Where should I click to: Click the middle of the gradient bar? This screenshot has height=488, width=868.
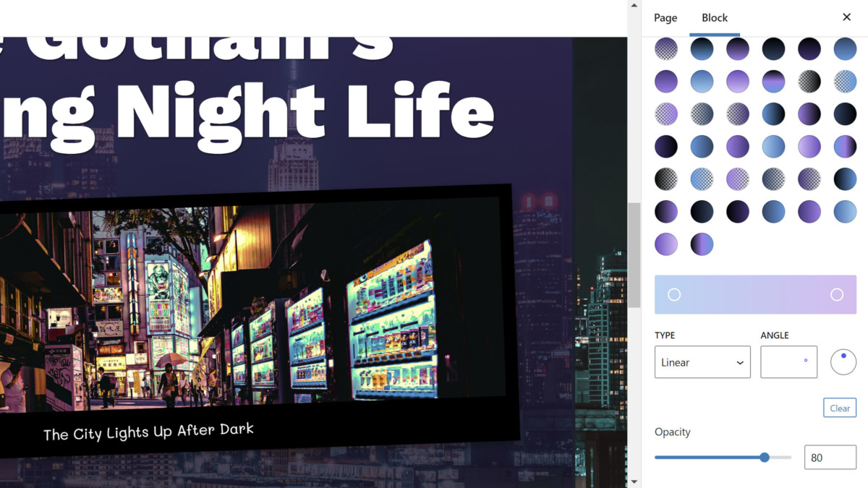(755, 294)
